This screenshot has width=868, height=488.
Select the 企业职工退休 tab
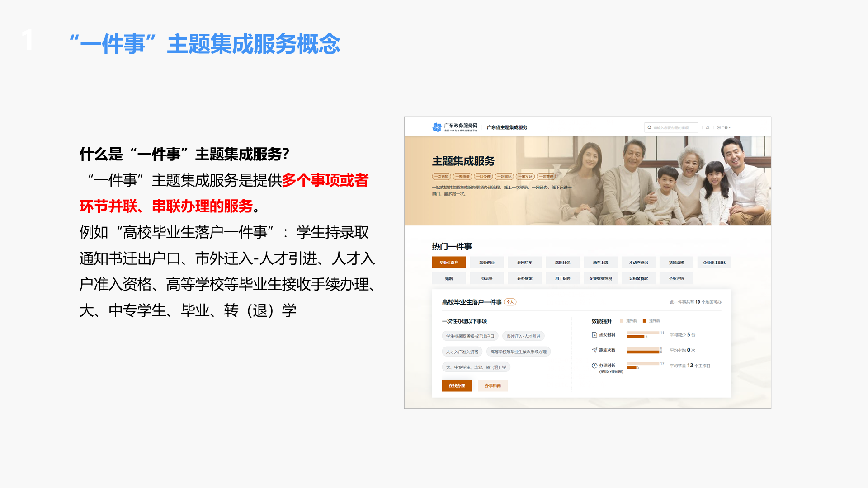(714, 263)
